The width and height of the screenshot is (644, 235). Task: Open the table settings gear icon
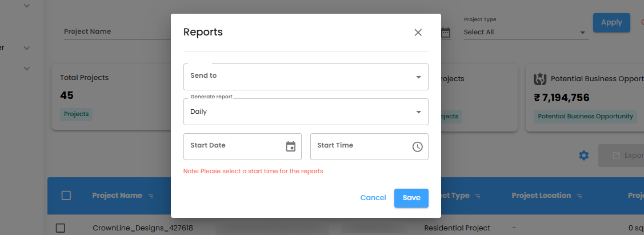point(583,156)
